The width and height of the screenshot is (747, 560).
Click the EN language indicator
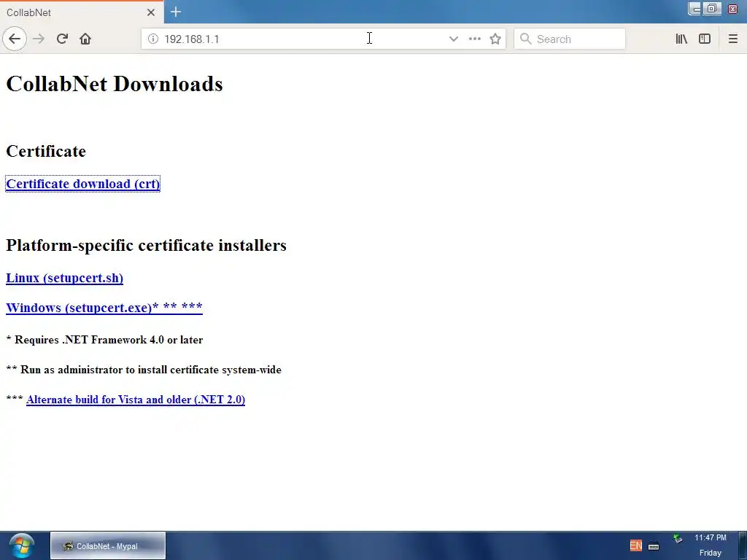635,545
